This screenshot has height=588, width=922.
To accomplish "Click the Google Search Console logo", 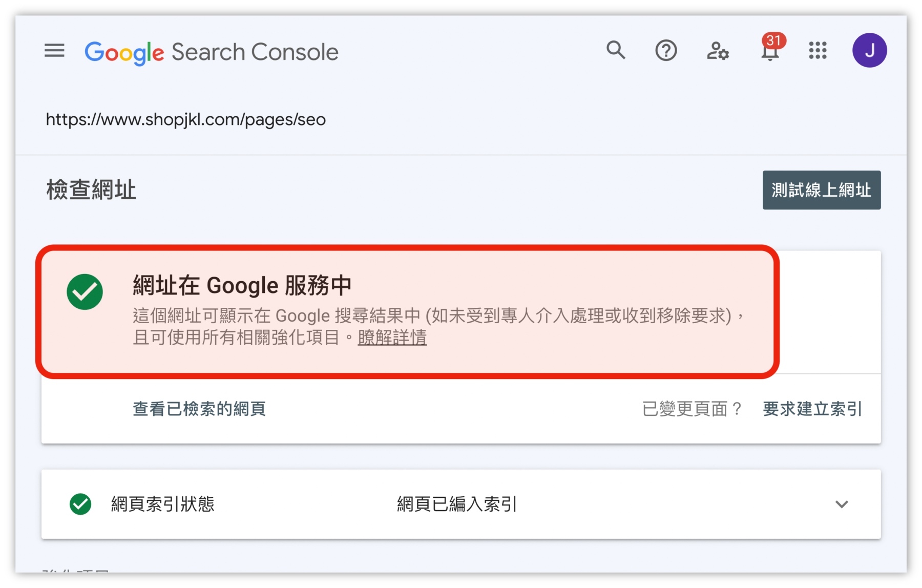I will click(211, 51).
